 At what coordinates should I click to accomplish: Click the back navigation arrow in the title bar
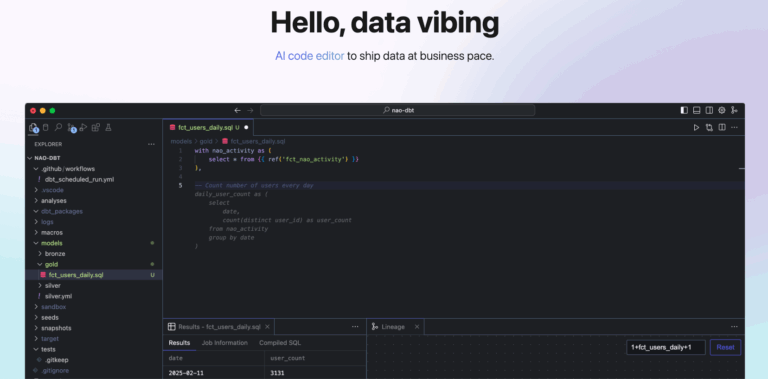click(238, 111)
